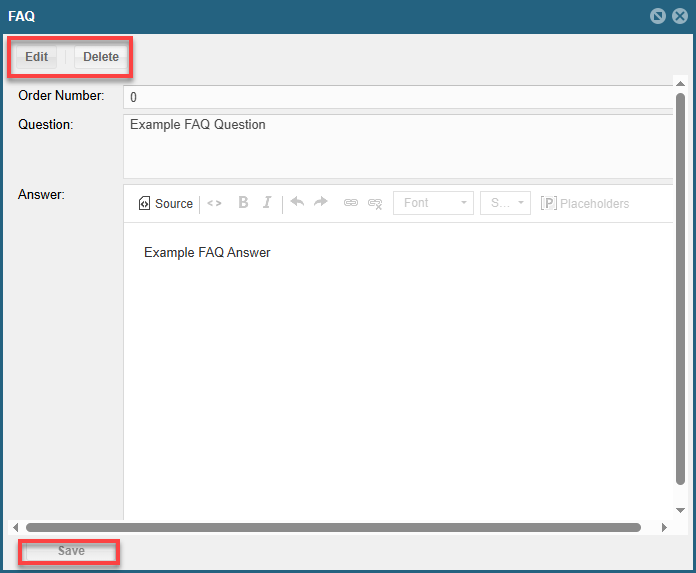
Task: Click the code snippet angle-brackets icon
Action: (x=214, y=203)
